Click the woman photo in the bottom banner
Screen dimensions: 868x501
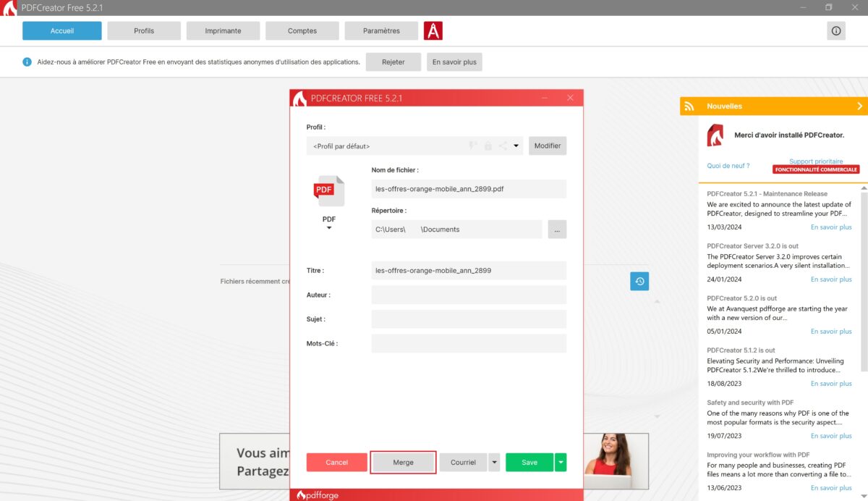pos(616,461)
